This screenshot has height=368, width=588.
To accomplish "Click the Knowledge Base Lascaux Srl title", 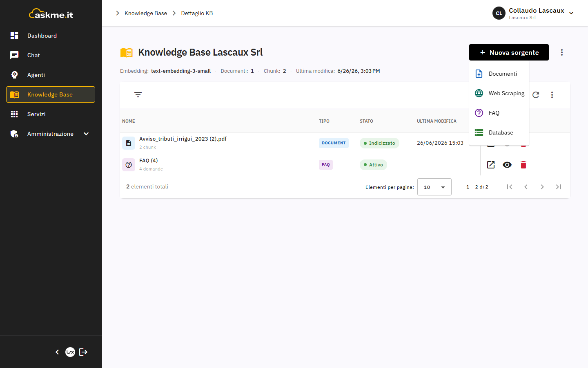I will click(x=200, y=52).
